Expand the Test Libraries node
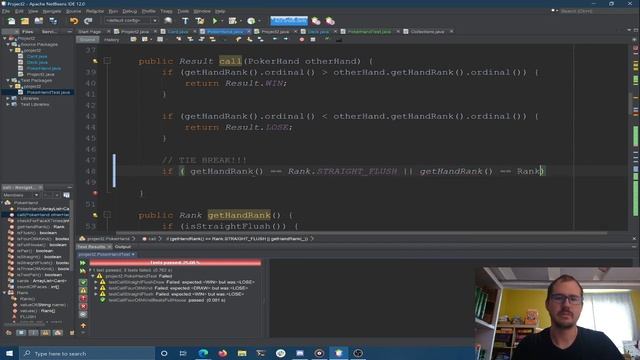Viewport: 640px width, 360px height. (8, 104)
